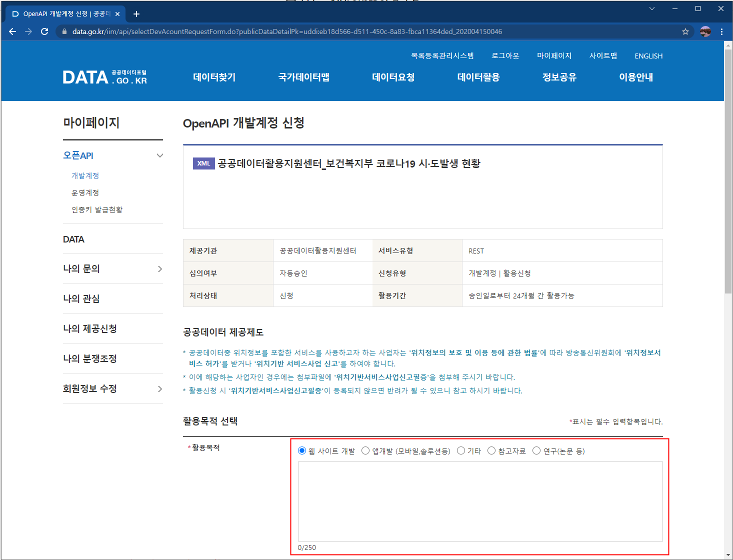The height and width of the screenshot is (560, 733).
Task: Go to 마이페이지 top link
Action: (554, 56)
